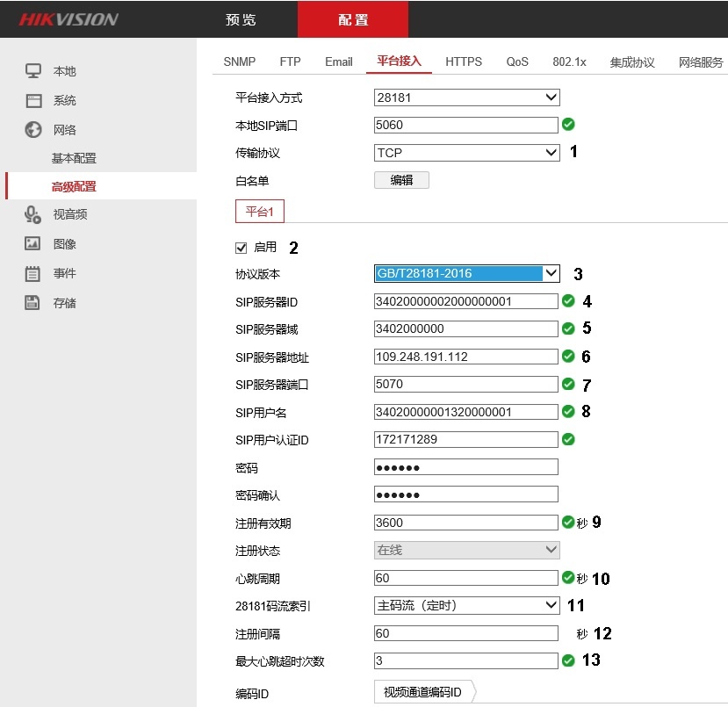Screen dimensions: 728x707
Task: Go to the SNMP tab
Action: 240,61
